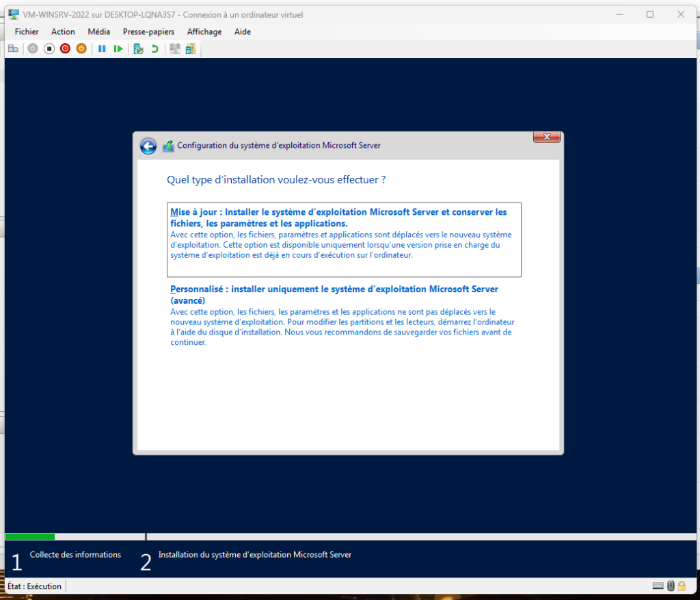Open the Aide menu
The width and height of the screenshot is (700, 600).
(242, 31)
